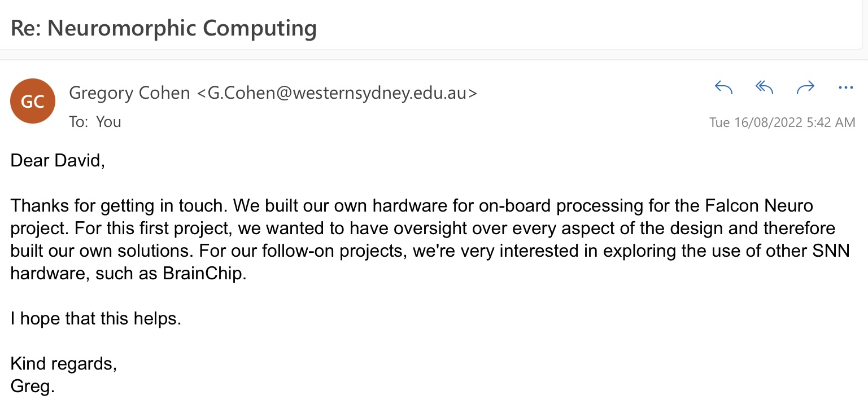Click the "To:" recipients label
868x404 pixels.
(x=78, y=122)
